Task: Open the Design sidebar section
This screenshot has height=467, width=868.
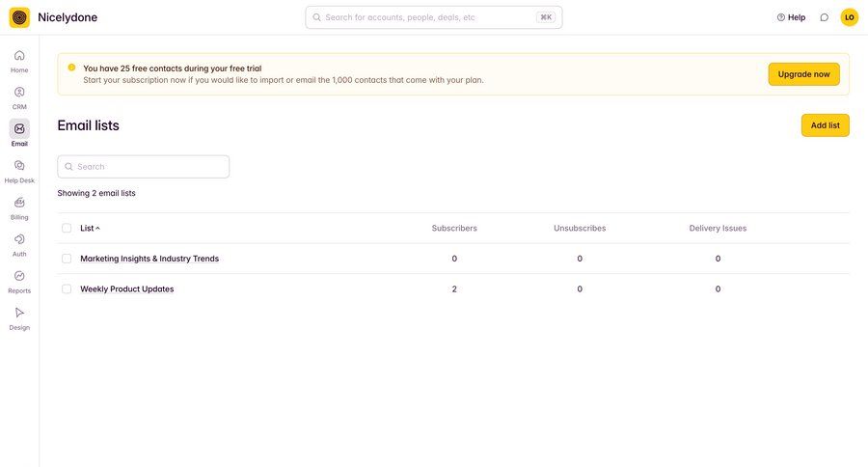Action: [x=19, y=318]
